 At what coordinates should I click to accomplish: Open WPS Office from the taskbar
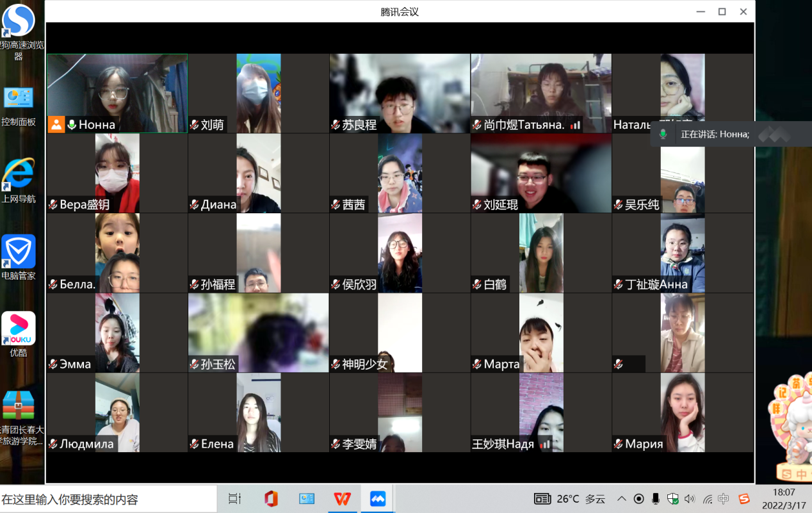click(x=343, y=498)
